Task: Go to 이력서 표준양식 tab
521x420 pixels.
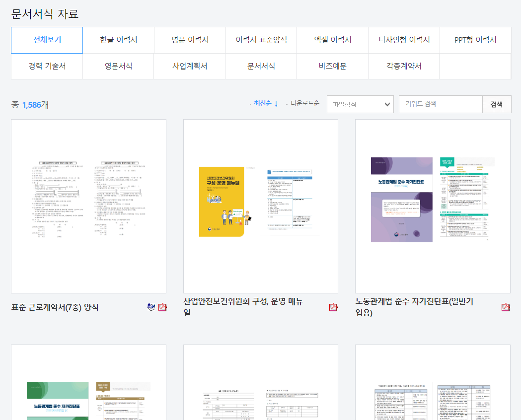Action: point(261,40)
